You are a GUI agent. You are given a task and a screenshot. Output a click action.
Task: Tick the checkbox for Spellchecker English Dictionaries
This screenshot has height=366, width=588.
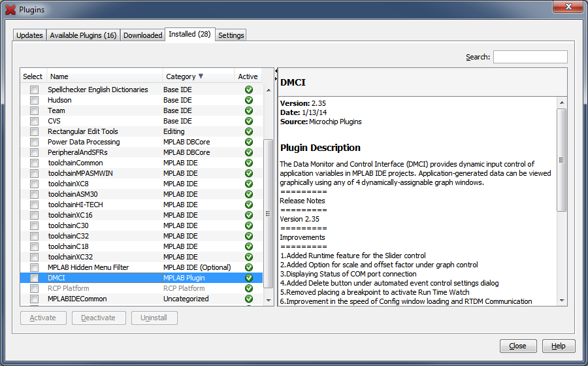[34, 90]
